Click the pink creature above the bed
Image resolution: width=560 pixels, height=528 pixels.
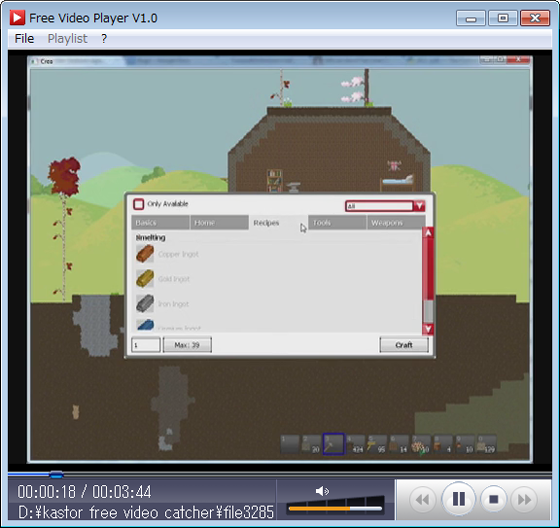click(x=394, y=166)
